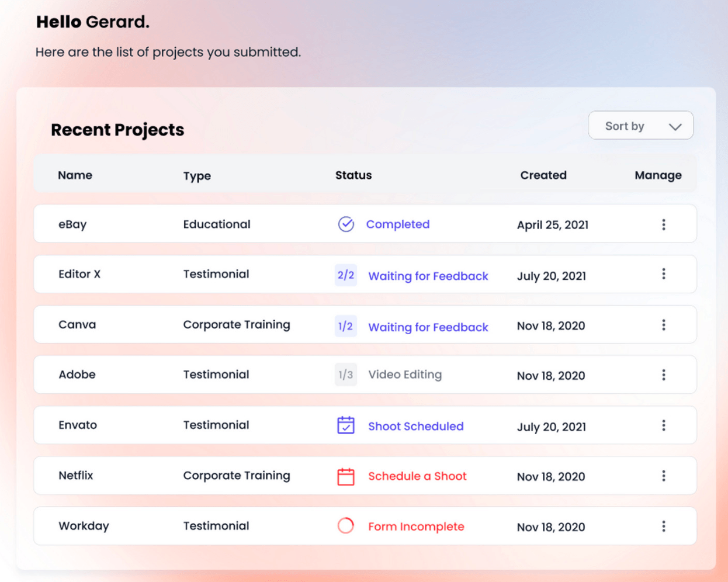
Task: Click the Schedule a Shoot link
Action: click(417, 476)
